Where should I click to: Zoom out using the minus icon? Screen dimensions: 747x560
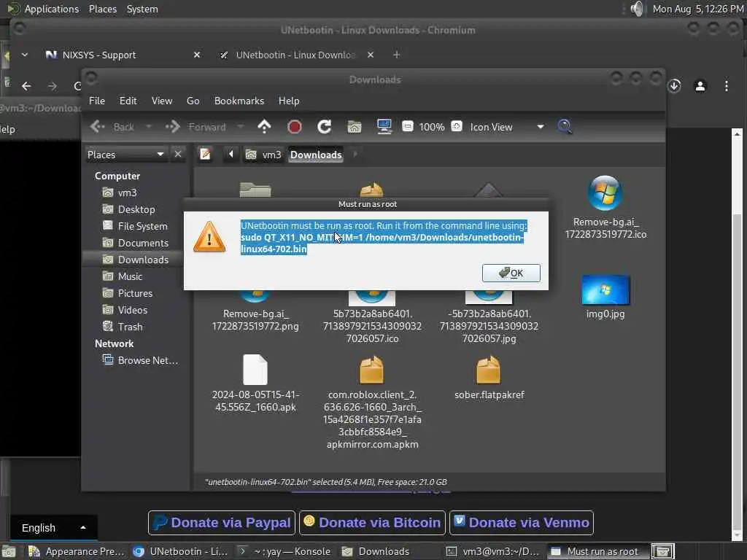pyautogui.click(x=408, y=127)
